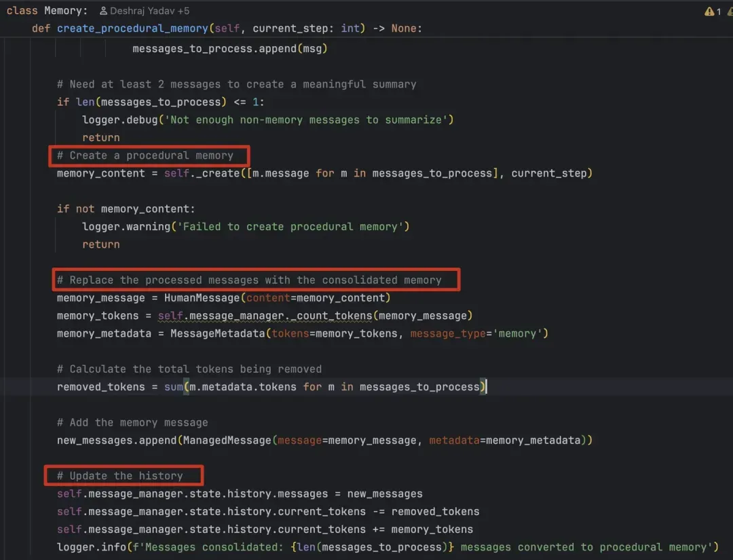This screenshot has width=733, height=560.
Task: Click logger.warning 'Failed to create procedural memory'
Action: coord(246,227)
